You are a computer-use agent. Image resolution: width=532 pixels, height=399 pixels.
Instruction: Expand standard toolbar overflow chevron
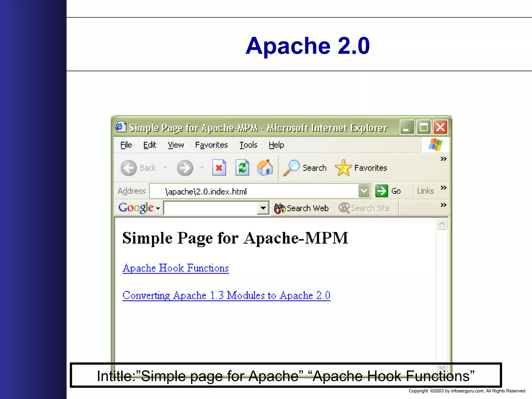pyautogui.click(x=443, y=159)
